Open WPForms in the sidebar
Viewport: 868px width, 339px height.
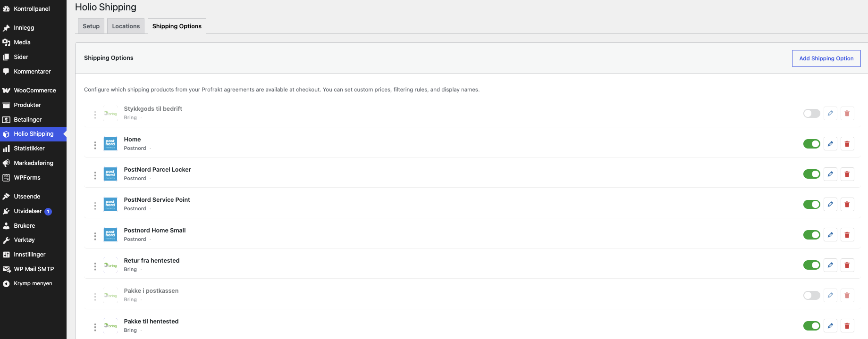coord(33,178)
